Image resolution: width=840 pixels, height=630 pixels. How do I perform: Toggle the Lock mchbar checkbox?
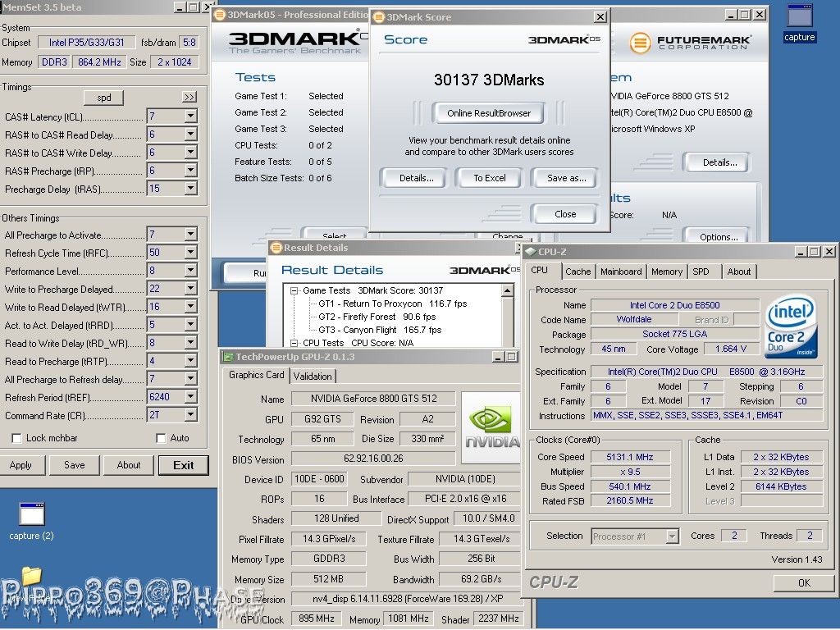pyautogui.click(x=16, y=438)
